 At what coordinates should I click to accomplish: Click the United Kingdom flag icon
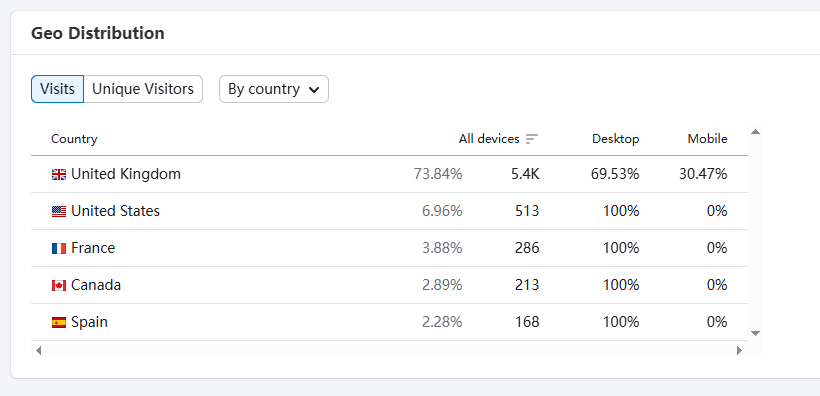(59, 174)
